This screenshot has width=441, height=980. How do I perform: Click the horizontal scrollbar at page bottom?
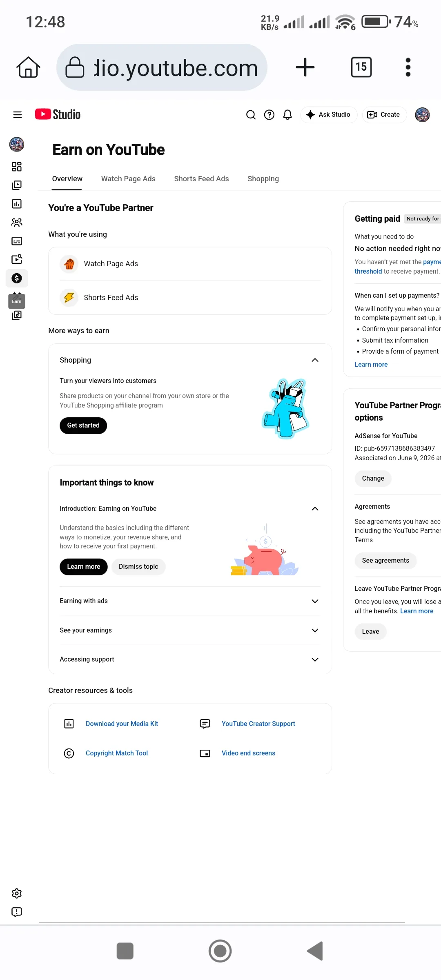(x=222, y=922)
